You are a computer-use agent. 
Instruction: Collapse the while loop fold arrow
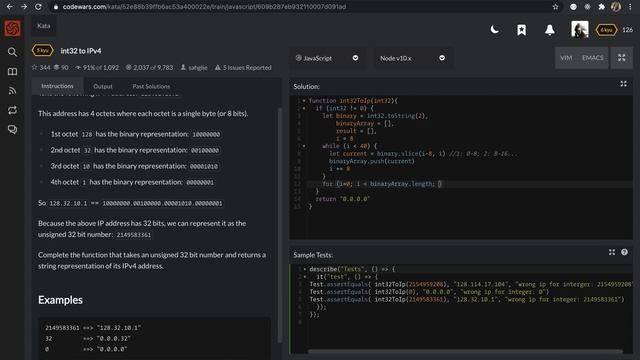point(304,146)
